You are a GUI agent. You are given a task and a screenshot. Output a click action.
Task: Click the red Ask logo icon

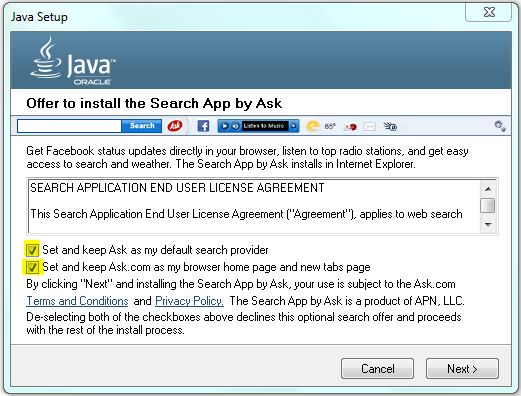tap(175, 126)
